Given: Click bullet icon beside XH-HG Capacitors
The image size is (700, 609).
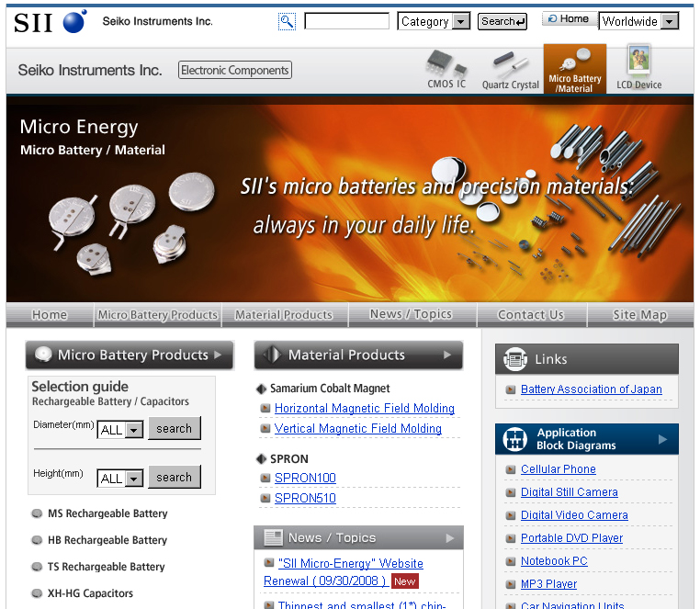Looking at the screenshot, I should point(37,593).
